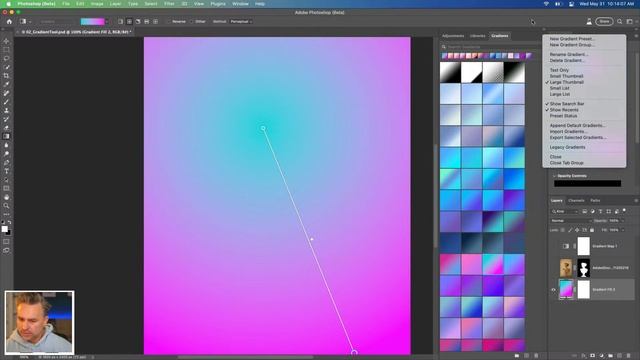Select the Gradient Fill 2 layer mask thumbnail

(584, 289)
